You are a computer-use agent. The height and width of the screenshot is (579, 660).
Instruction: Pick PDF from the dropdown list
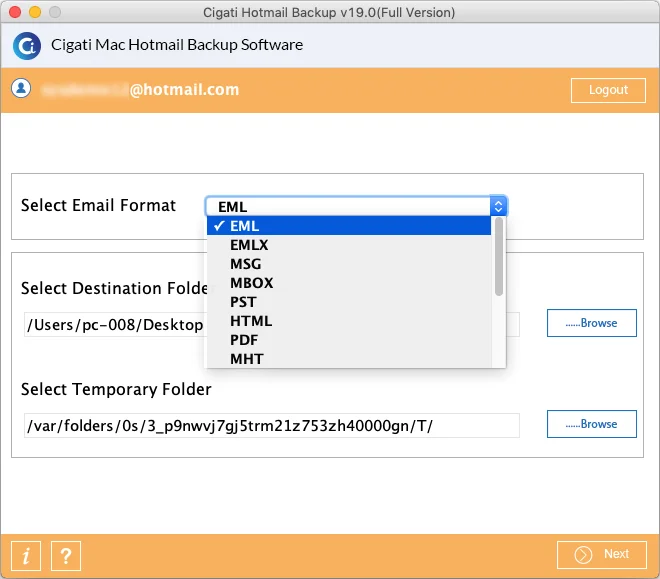[x=349, y=340]
